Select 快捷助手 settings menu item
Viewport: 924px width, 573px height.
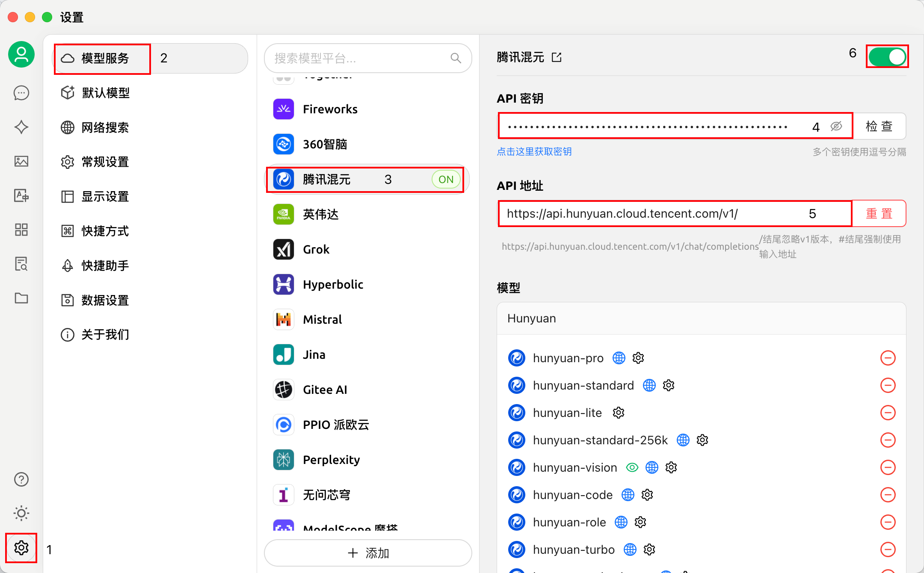coord(150,266)
